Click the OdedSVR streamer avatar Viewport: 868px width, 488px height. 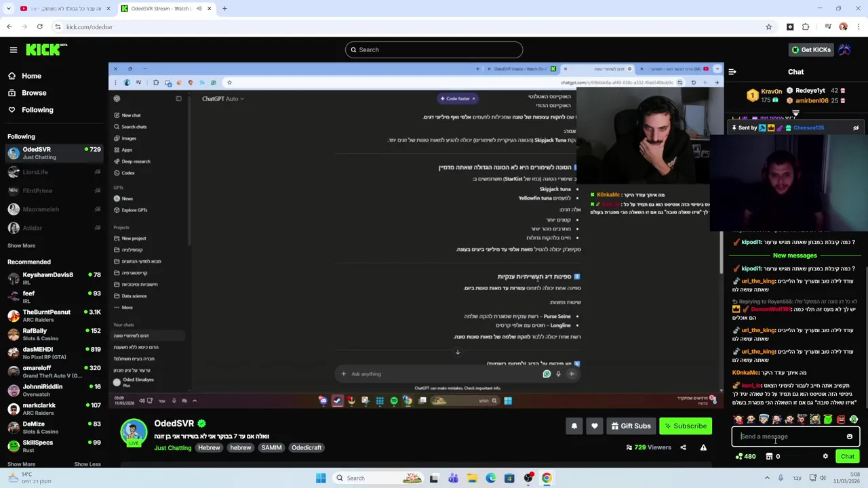[134, 432]
